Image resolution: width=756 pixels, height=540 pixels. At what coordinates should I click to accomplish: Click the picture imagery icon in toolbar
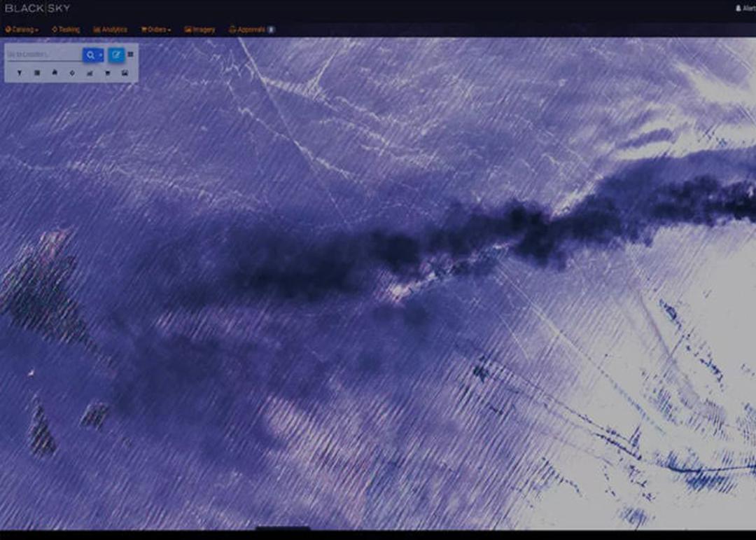point(125,73)
